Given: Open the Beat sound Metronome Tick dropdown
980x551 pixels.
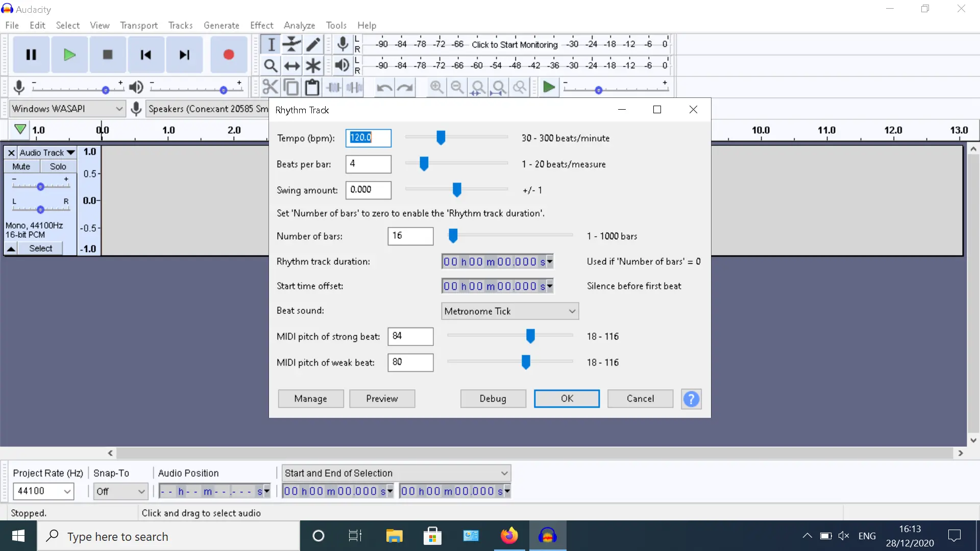Looking at the screenshot, I should (x=509, y=311).
